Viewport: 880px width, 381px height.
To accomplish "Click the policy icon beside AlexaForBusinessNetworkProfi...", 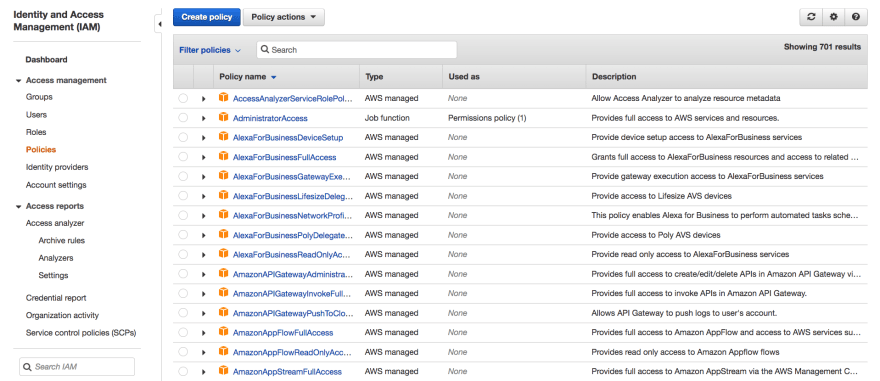I will click(223, 215).
